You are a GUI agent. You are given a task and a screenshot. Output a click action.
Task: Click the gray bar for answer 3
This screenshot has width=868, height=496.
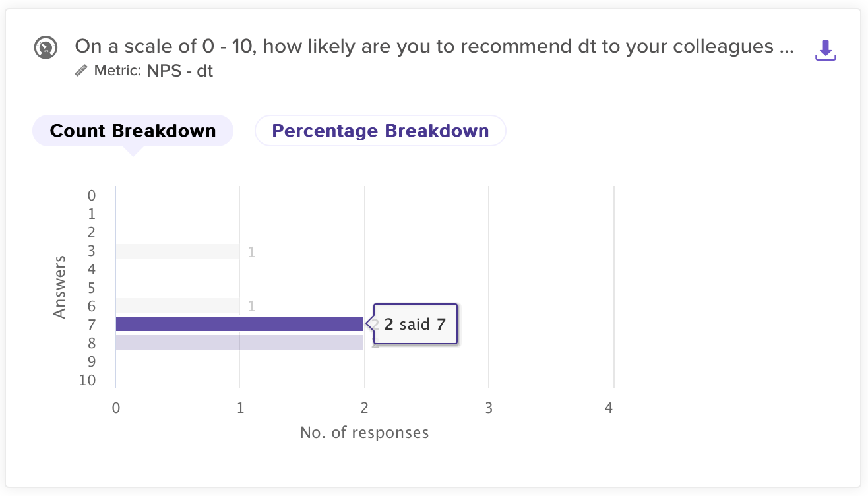click(177, 251)
